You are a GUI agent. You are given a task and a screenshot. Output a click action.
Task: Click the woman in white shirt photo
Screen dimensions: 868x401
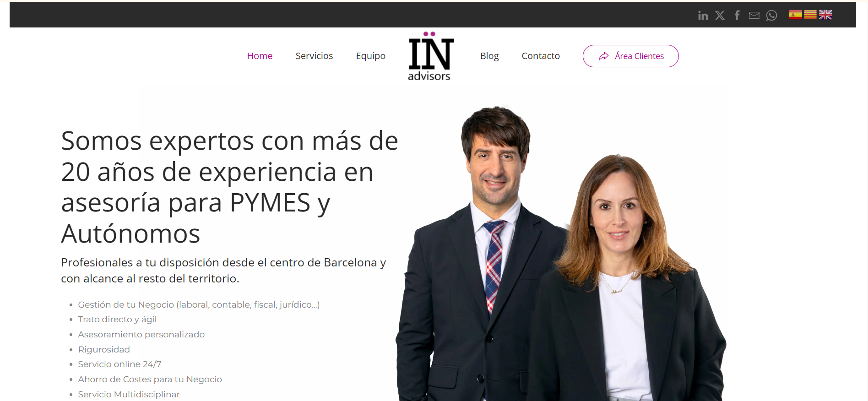(x=627, y=278)
